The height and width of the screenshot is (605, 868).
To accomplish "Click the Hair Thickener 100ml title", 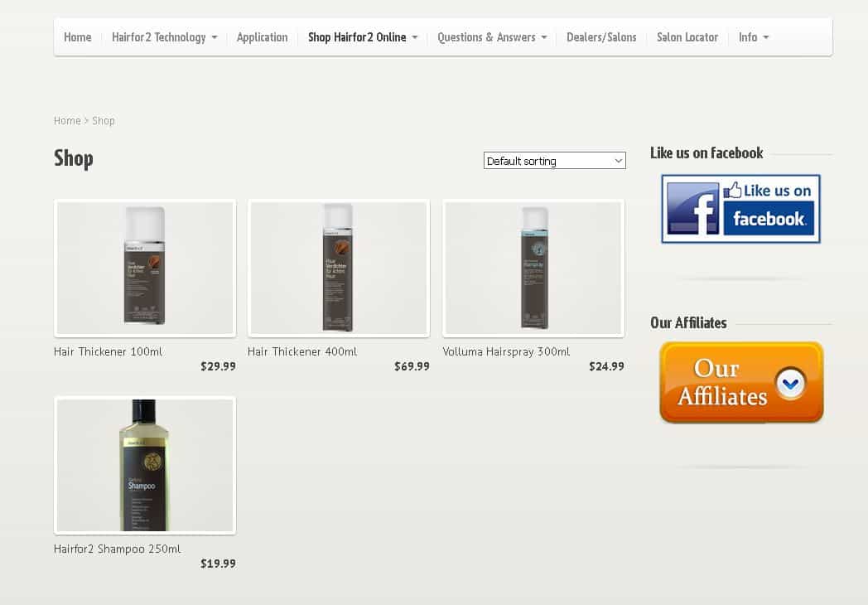I will [108, 351].
